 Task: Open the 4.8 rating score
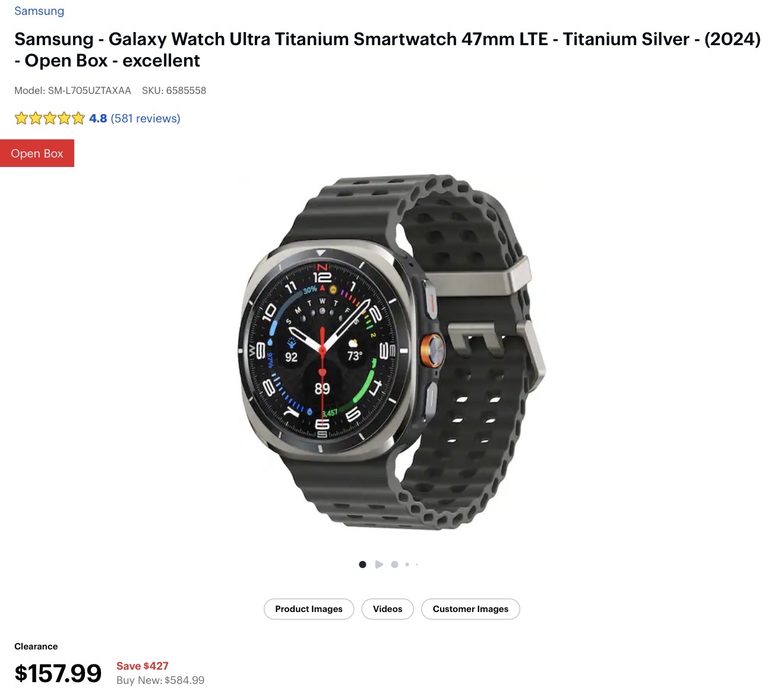point(98,118)
